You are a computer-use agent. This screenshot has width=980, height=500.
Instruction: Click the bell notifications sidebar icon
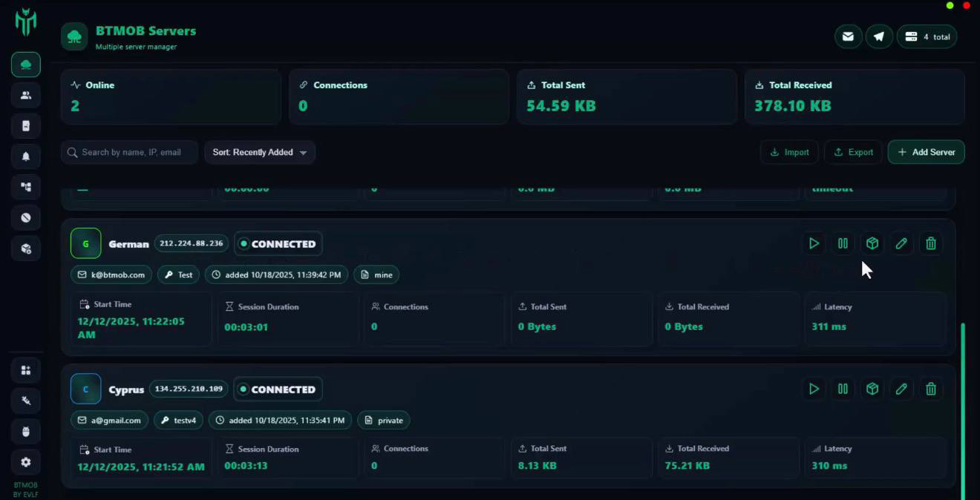(x=26, y=157)
